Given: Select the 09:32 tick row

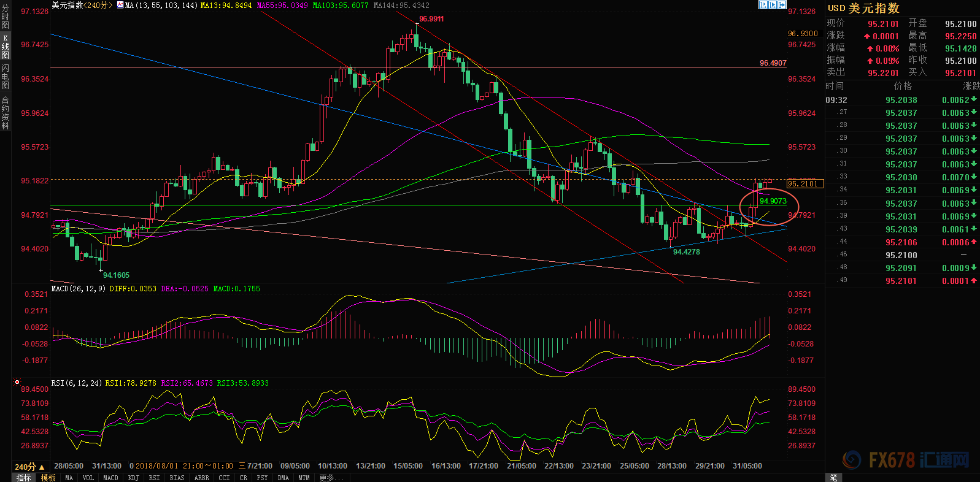Looking at the screenshot, I should pos(902,100).
